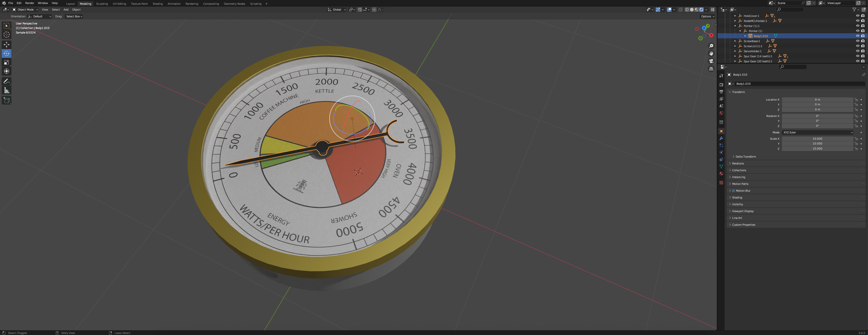Collapse the Pointer (1):1 tree item

(x=735, y=26)
